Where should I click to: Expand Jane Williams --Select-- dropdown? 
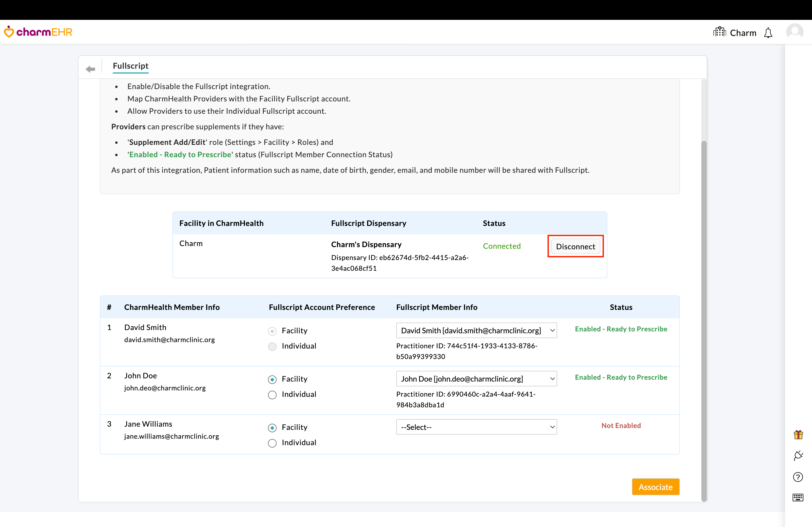[476, 427]
